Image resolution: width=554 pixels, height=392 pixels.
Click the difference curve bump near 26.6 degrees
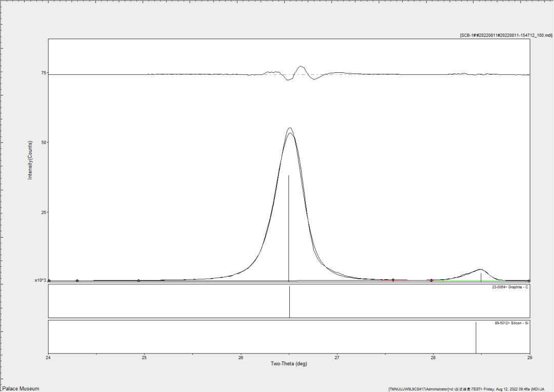coord(301,67)
